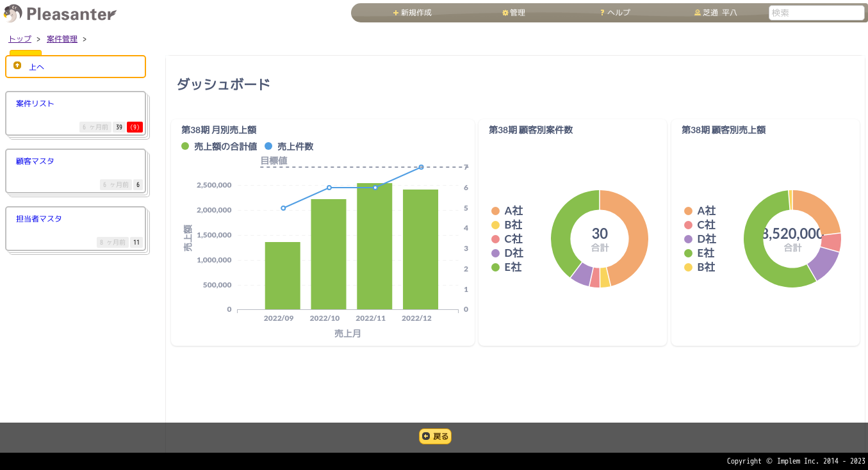Click the plus icon beside 新規作成
This screenshot has width=868, height=470.
point(396,13)
